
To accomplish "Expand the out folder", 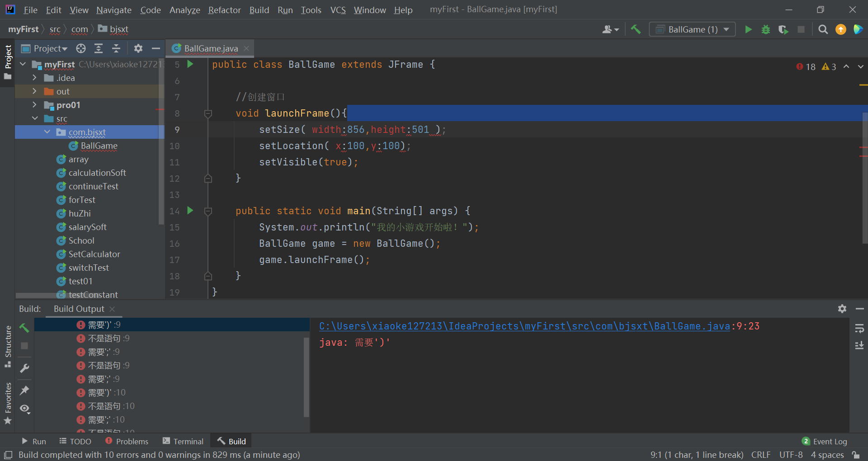I will pos(34,91).
